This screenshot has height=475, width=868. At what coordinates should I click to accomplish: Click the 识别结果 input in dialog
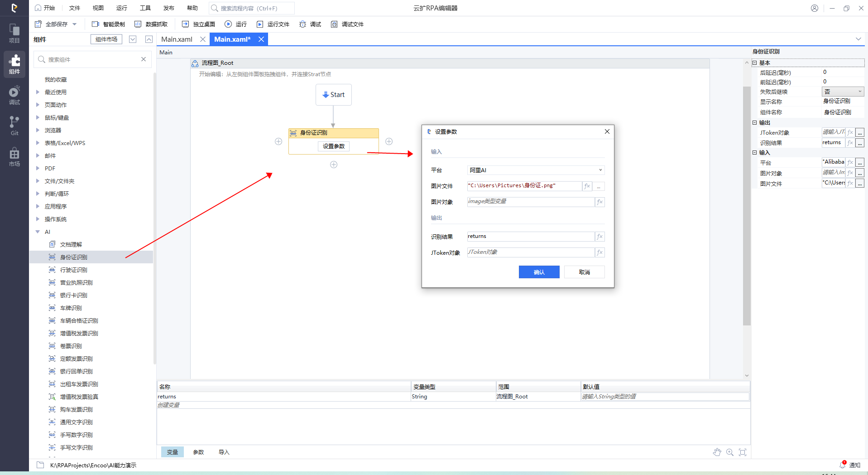click(x=531, y=236)
